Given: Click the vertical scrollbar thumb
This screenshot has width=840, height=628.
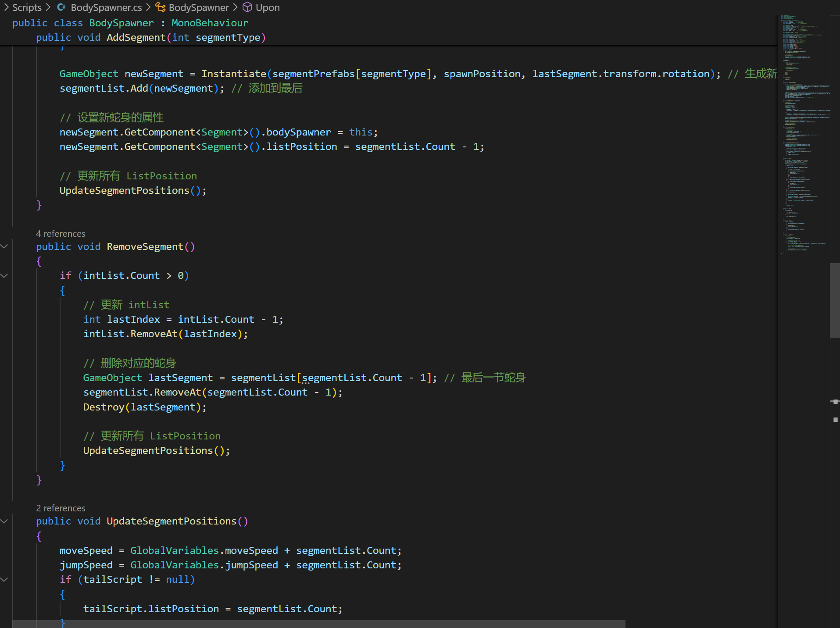Looking at the screenshot, I should (x=835, y=300).
